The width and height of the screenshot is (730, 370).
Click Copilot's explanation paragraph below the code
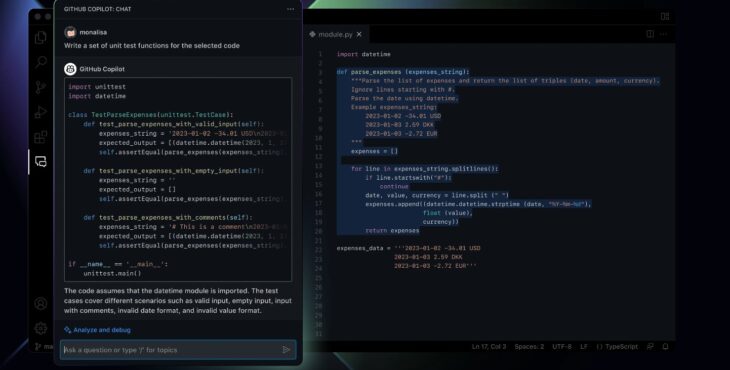(x=178, y=301)
